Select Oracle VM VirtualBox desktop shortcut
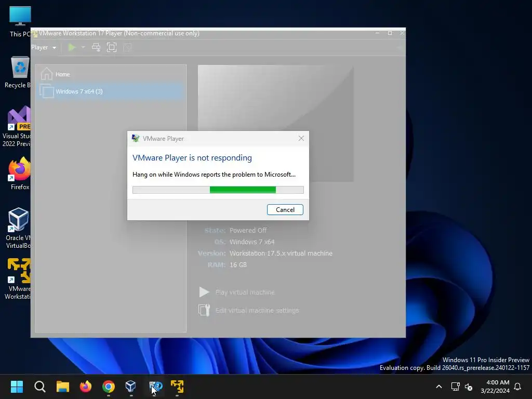This screenshot has width=532, height=399. click(x=18, y=228)
